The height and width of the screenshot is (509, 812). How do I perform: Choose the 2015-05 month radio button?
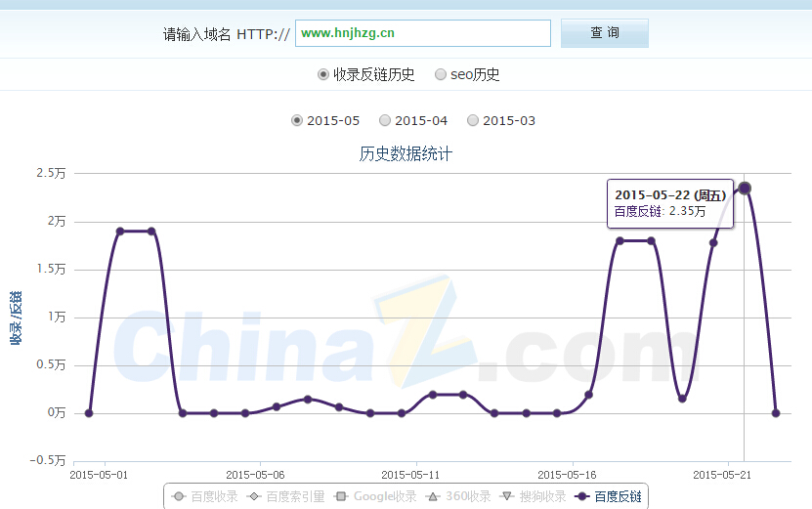[325, 120]
